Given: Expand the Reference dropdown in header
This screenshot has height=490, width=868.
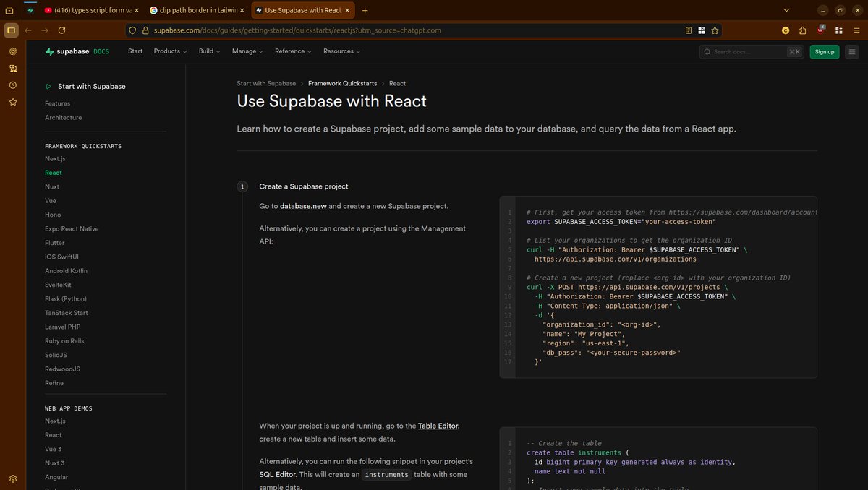Looking at the screenshot, I should click(x=293, y=51).
